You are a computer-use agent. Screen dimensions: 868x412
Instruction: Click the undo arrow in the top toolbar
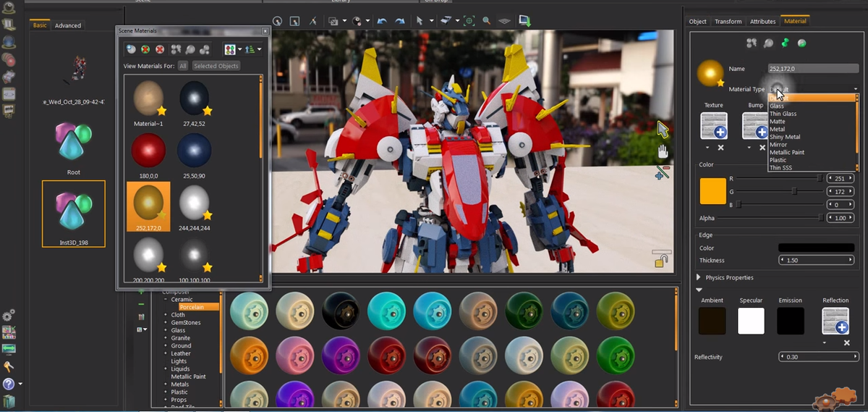pos(381,21)
